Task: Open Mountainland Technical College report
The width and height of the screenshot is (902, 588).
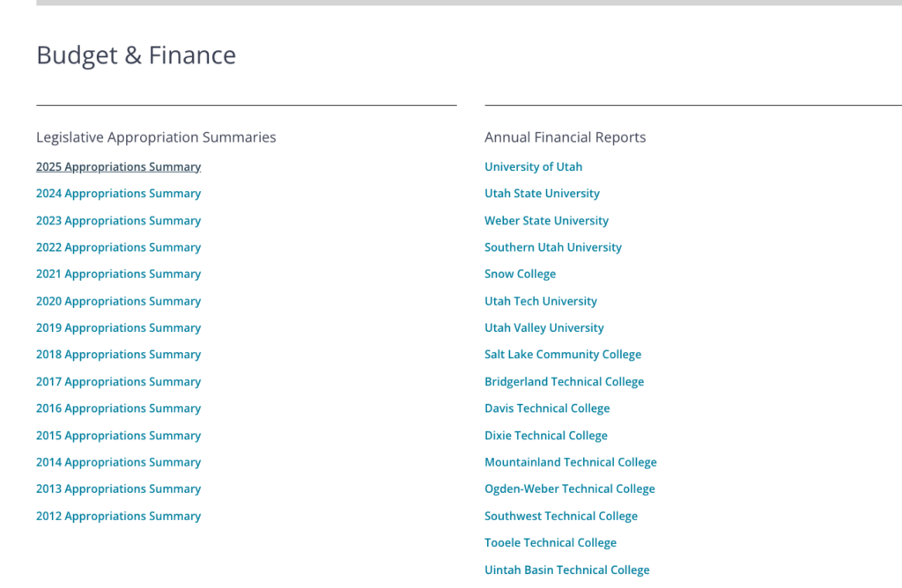Action: (x=570, y=462)
